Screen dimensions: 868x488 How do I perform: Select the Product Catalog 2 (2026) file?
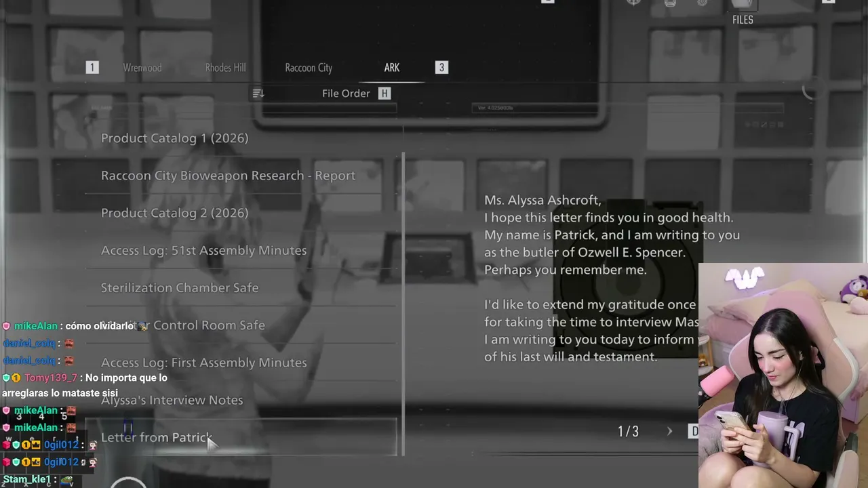[241, 213]
